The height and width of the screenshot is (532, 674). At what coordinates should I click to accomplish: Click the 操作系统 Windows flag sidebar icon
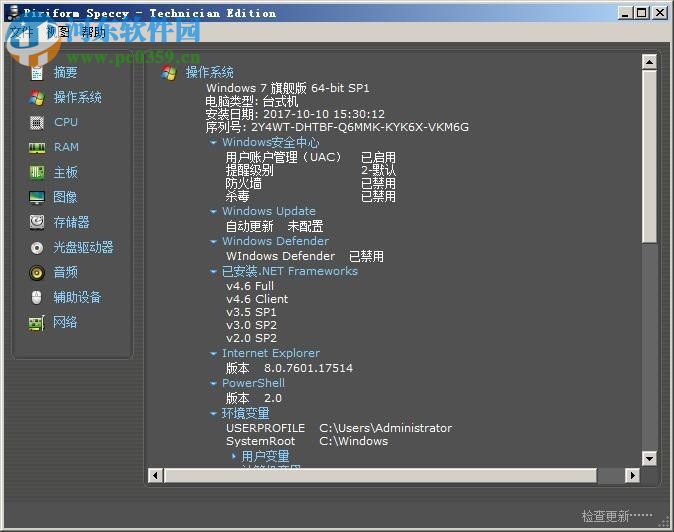coord(37,98)
